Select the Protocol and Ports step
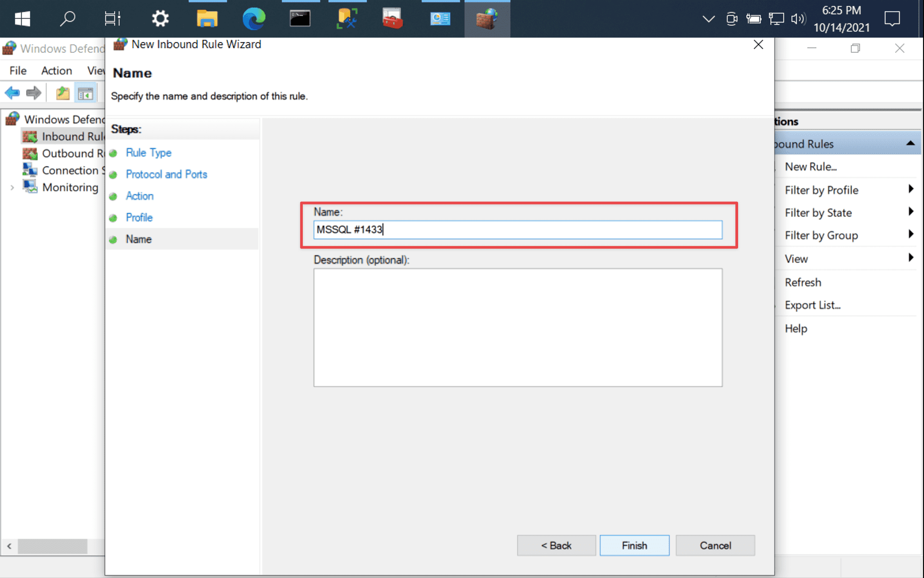The width and height of the screenshot is (924, 578). 166,174
